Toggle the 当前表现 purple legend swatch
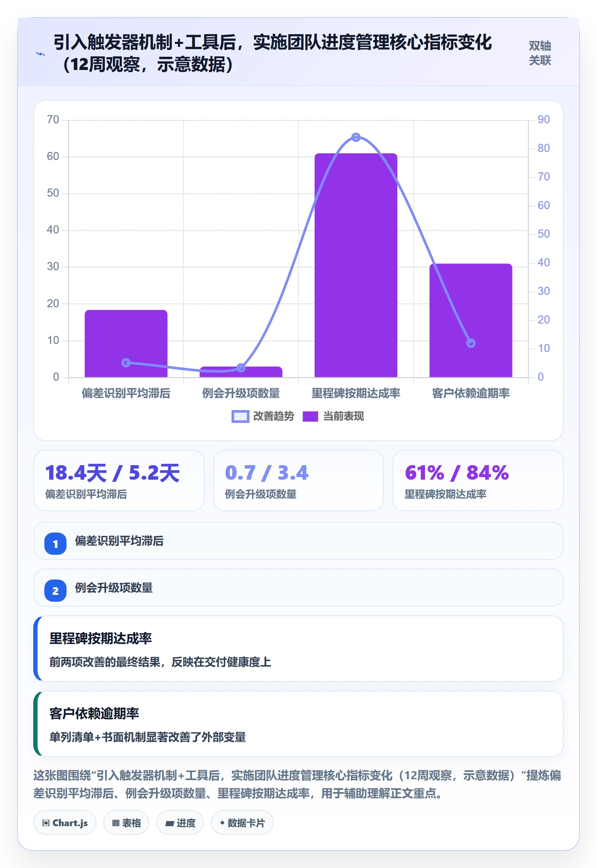 click(x=310, y=417)
